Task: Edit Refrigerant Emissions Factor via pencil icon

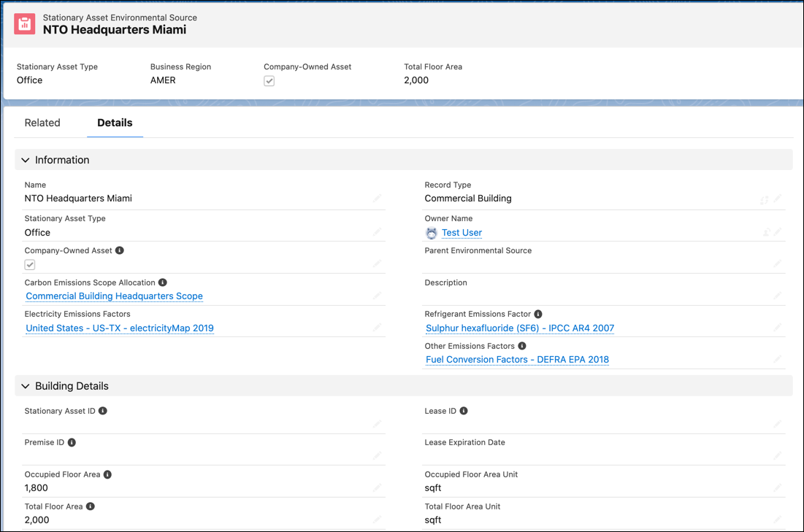Action: coord(777,328)
